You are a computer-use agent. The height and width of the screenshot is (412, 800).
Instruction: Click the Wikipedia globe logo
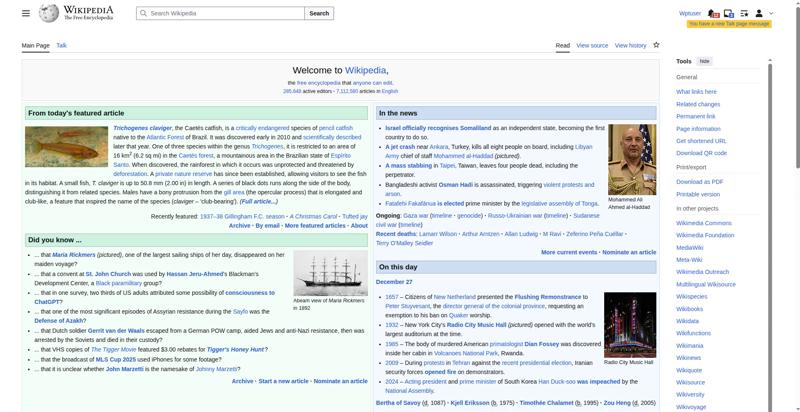point(48,14)
